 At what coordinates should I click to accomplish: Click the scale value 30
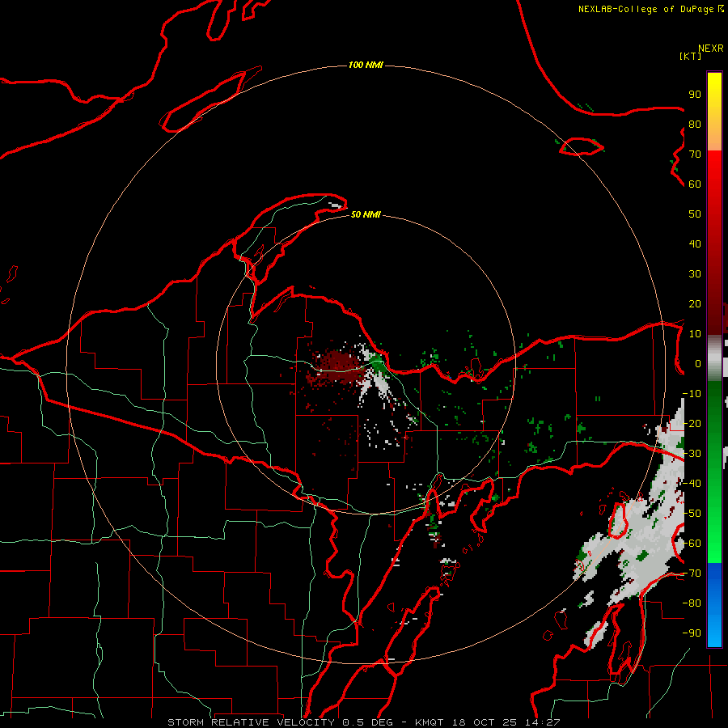pyautogui.click(x=695, y=274)
